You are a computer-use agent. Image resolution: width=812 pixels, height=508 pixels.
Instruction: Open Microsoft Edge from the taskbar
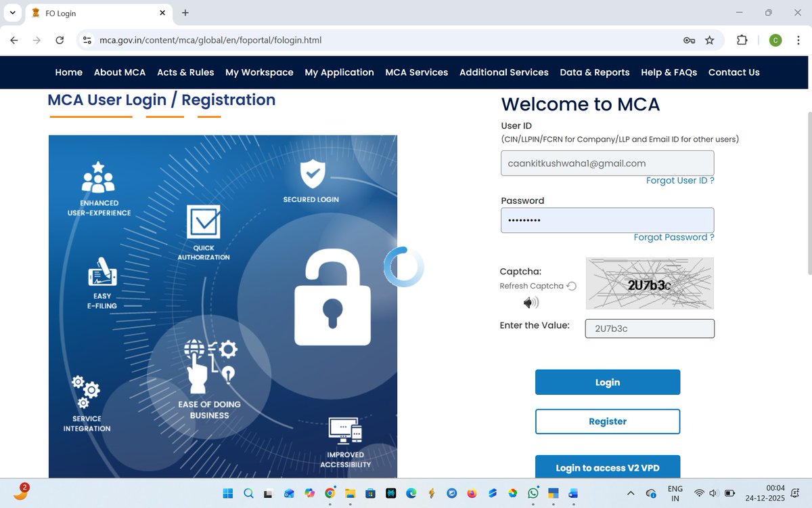click(x=411, y=493)
